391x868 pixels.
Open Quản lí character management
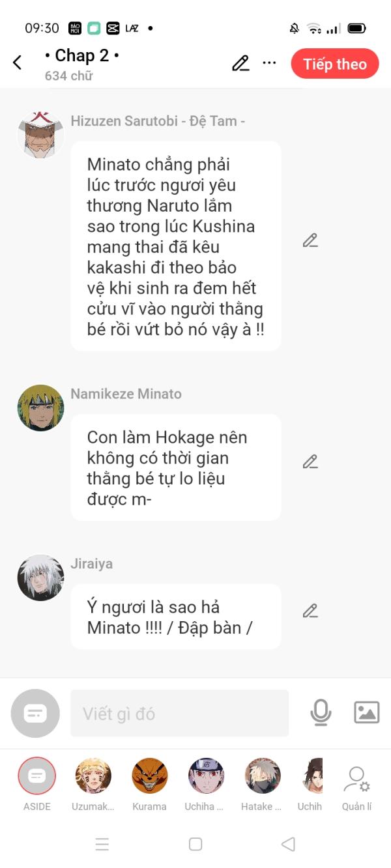pos(356,789)
